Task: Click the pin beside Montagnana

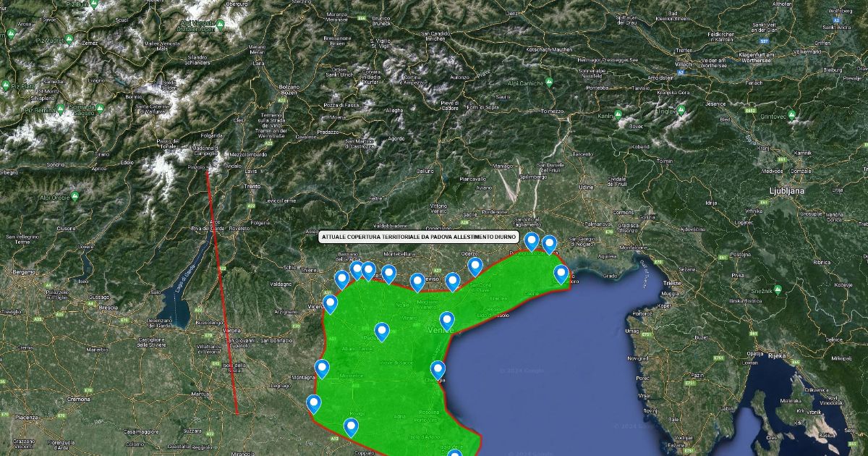Action: (x=323, y=368)
